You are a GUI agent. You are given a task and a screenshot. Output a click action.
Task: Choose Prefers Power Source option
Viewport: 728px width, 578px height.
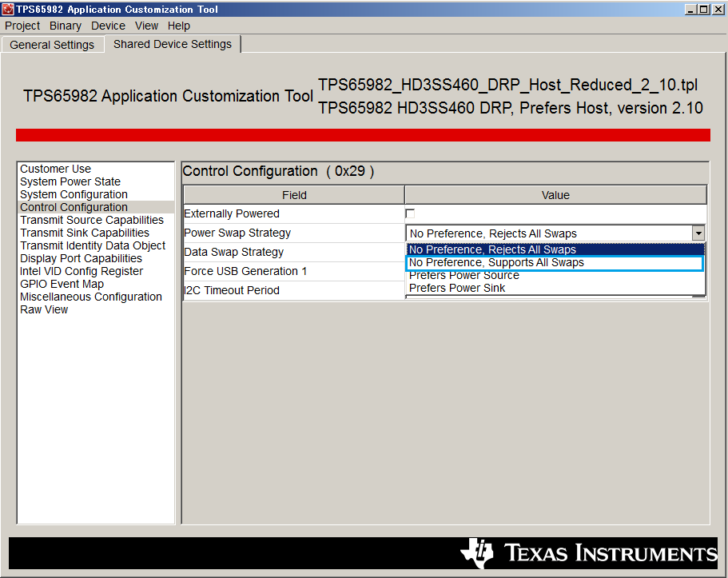pyautogui.click(x=555, y=276)
